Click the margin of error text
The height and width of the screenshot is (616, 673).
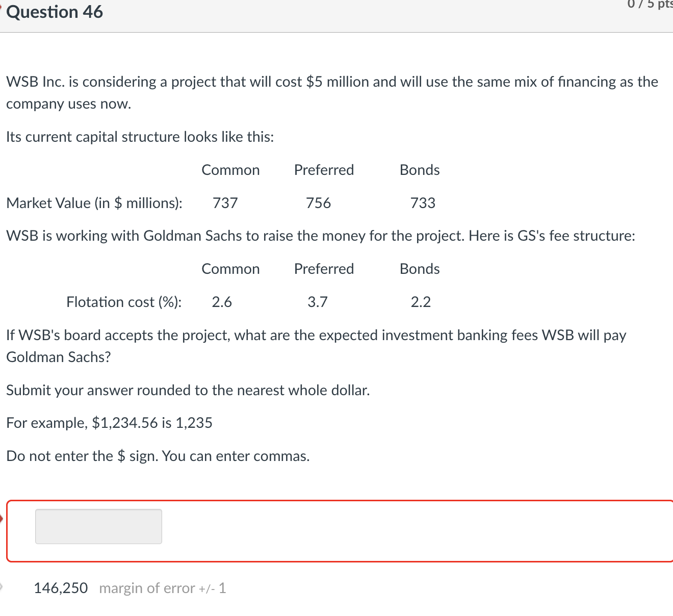click(x=162, y=587)
